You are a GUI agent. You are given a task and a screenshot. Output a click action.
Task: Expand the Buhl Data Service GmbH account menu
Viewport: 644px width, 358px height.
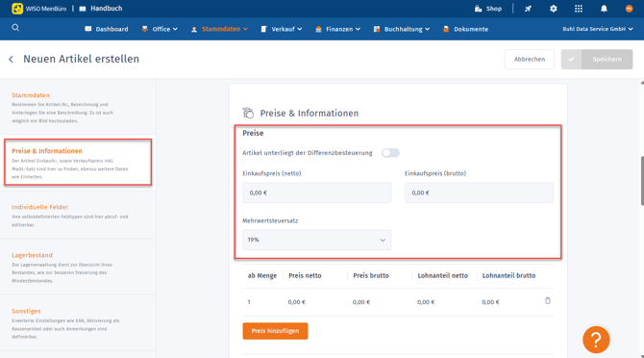point(598,29)
